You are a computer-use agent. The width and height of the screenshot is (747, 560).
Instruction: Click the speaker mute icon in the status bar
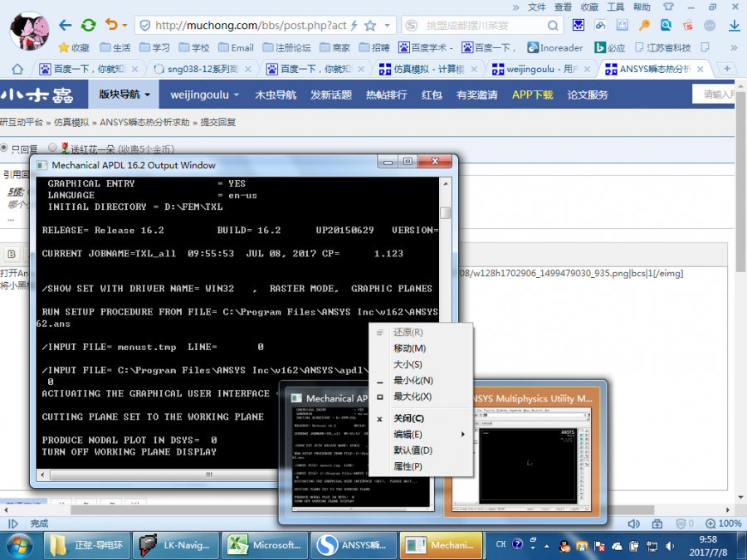633,523
